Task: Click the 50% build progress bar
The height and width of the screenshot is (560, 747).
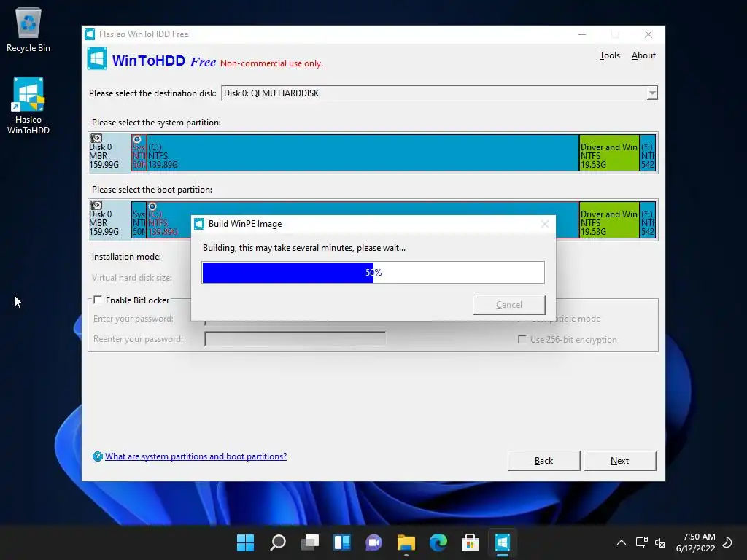Action: click(373, 273)
